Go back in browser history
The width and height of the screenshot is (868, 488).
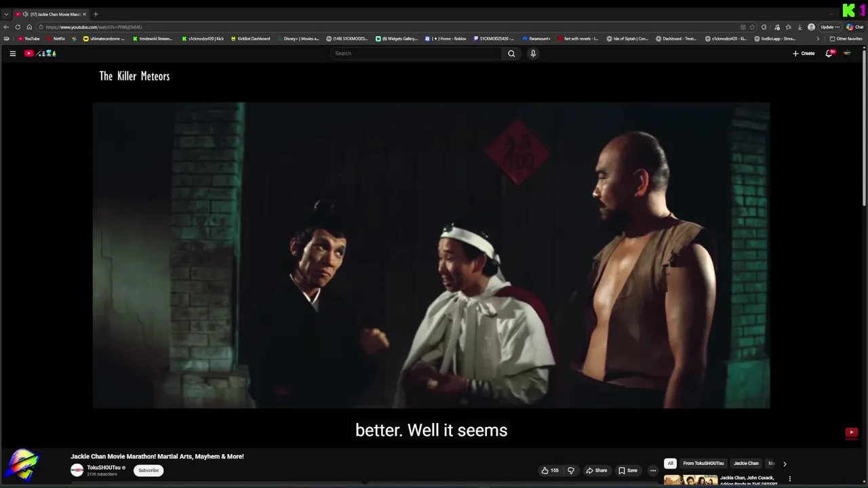(6, 27)
